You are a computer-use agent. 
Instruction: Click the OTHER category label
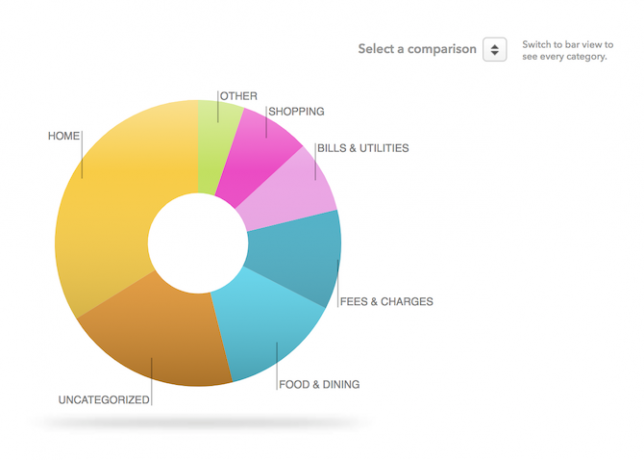[239, 96]
